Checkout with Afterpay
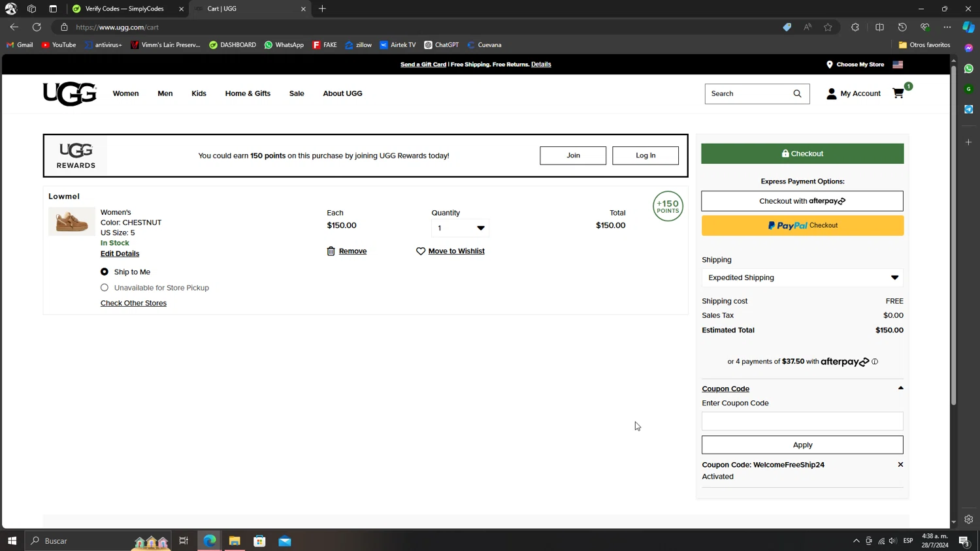980x551 pixels. 802,201
